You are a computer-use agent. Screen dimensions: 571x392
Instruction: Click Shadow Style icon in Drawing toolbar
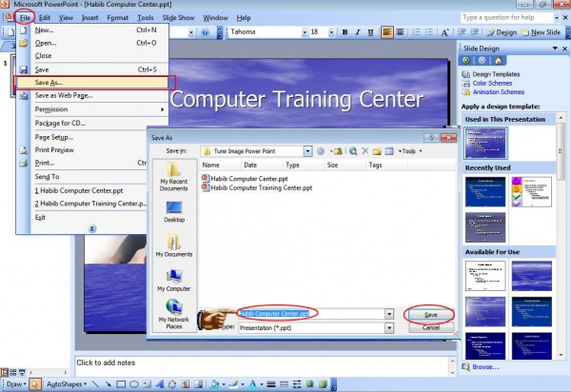click(x=309, y=384)
